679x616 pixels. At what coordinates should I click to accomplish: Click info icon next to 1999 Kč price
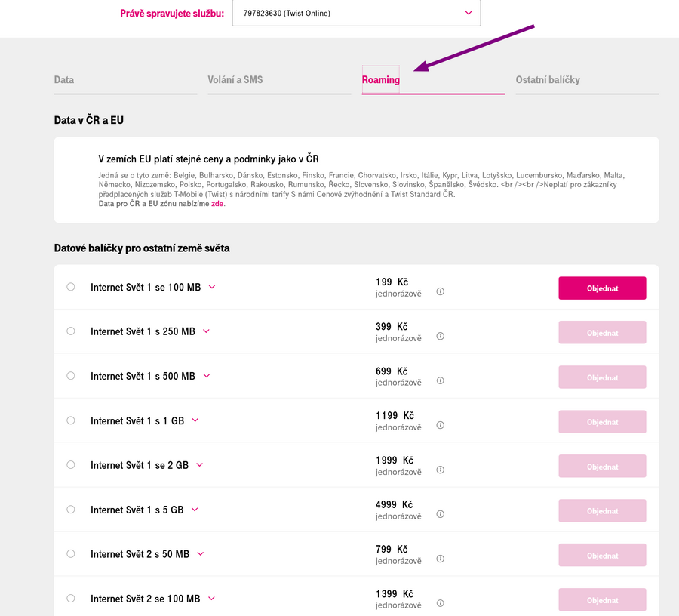click(x=441, y=470)
